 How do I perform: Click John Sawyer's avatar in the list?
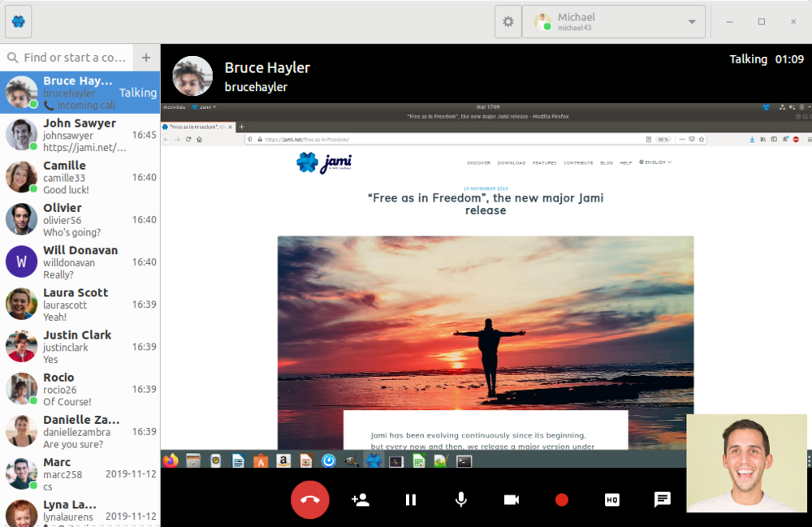click(x=21, y=135)
